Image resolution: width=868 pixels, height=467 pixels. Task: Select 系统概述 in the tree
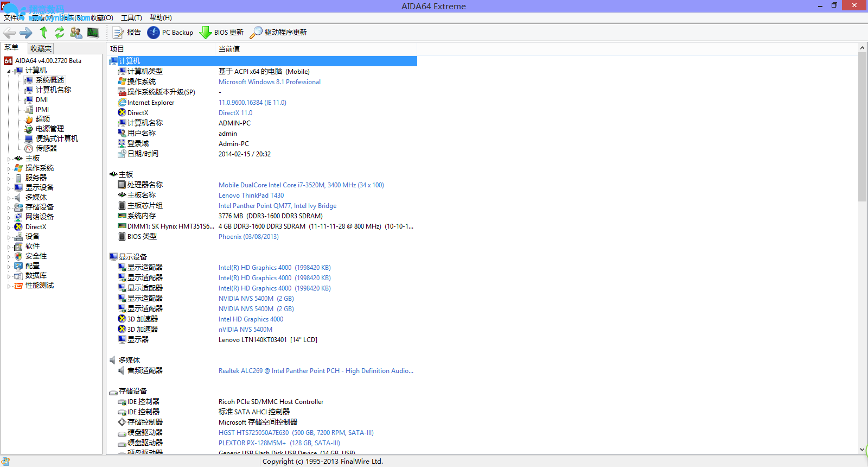point(49,80)
